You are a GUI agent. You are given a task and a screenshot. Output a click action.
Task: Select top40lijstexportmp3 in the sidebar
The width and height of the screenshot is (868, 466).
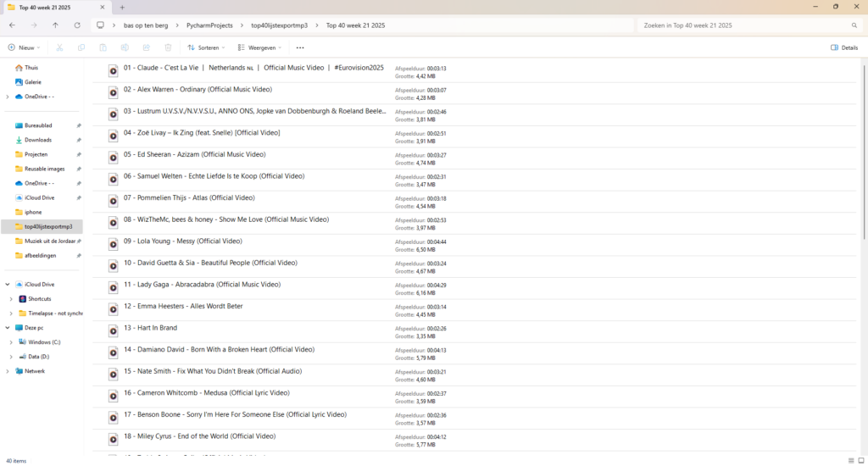point(42,226)
